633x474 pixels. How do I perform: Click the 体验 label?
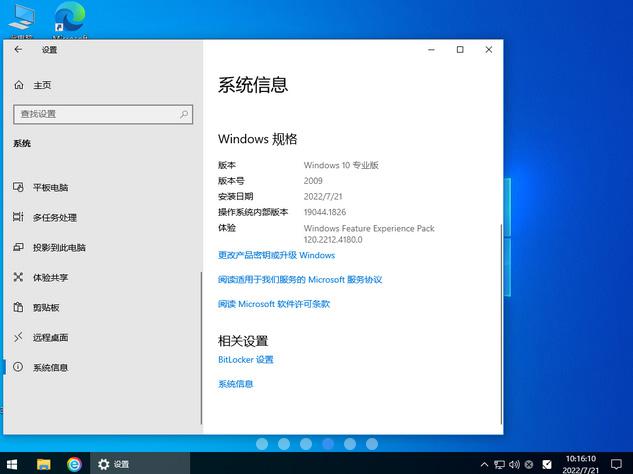point(227,228)
